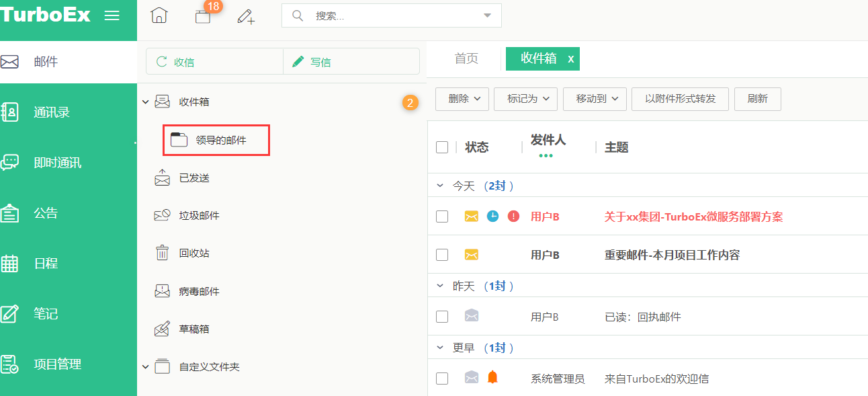Click 以附件形式转发 button
Screen dimensions: 868x396
681,99
